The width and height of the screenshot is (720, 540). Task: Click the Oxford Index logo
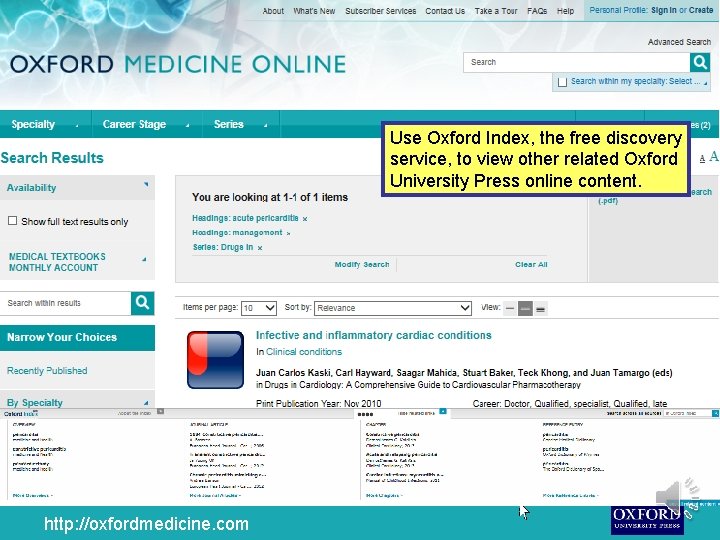pyautogui.click(x=21, y=414)
